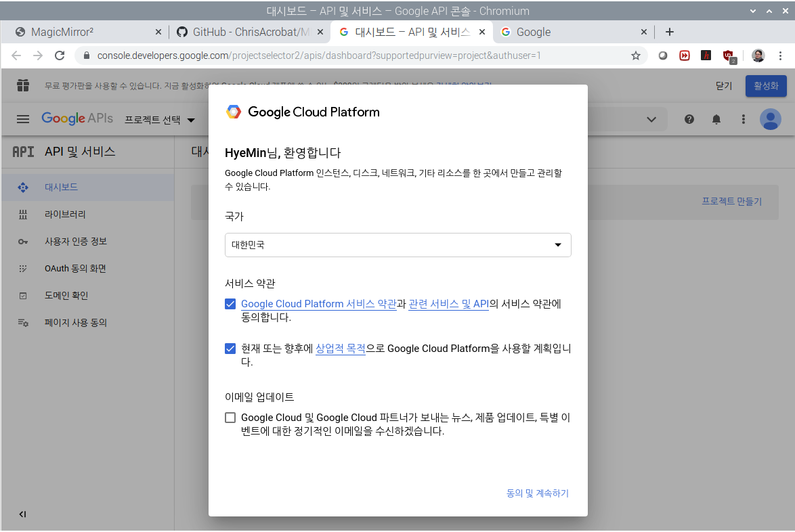Click the OAuth 동의 화면 sidebar icon
Image resolution: width=795 pixels, height=532 pixels.
[x=23, y=269]
